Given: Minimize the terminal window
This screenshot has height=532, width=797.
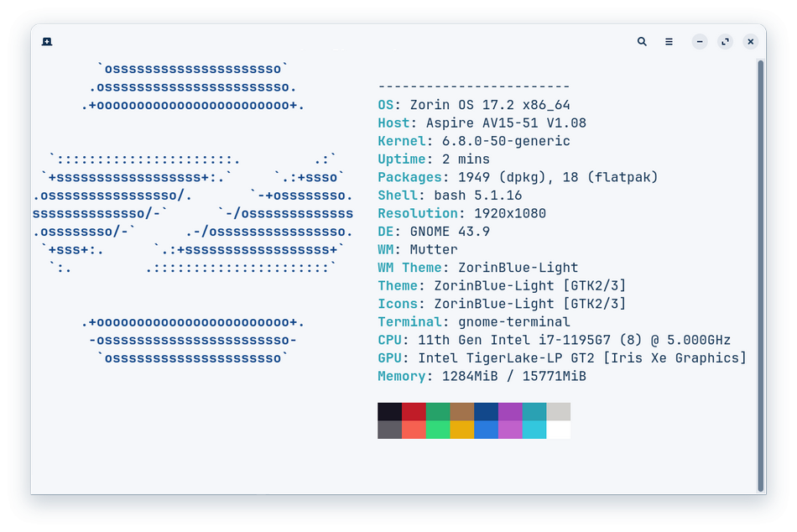Looking at the screenshot, I should tap(700, 41).
